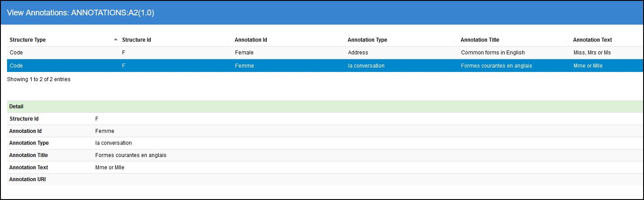Select the row with Annotation Id Female
The width and height of the screenshot is (644, 200).
[x=244, y=53]
